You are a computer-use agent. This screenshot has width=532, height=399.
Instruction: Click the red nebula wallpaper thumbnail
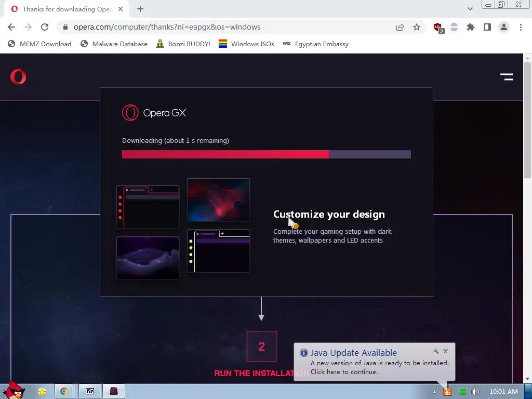click(219, 200)
